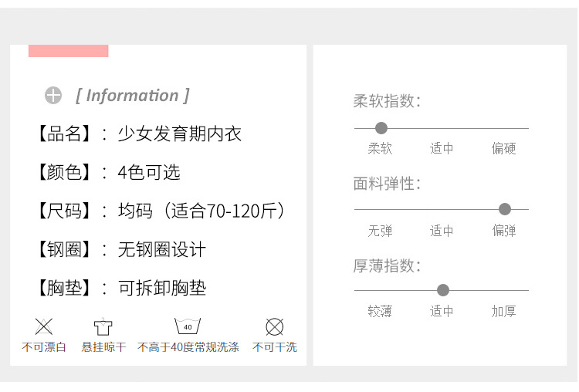579x392 pixels.
Task: Click the [ Information ] heading
Action: click(133, 96)
